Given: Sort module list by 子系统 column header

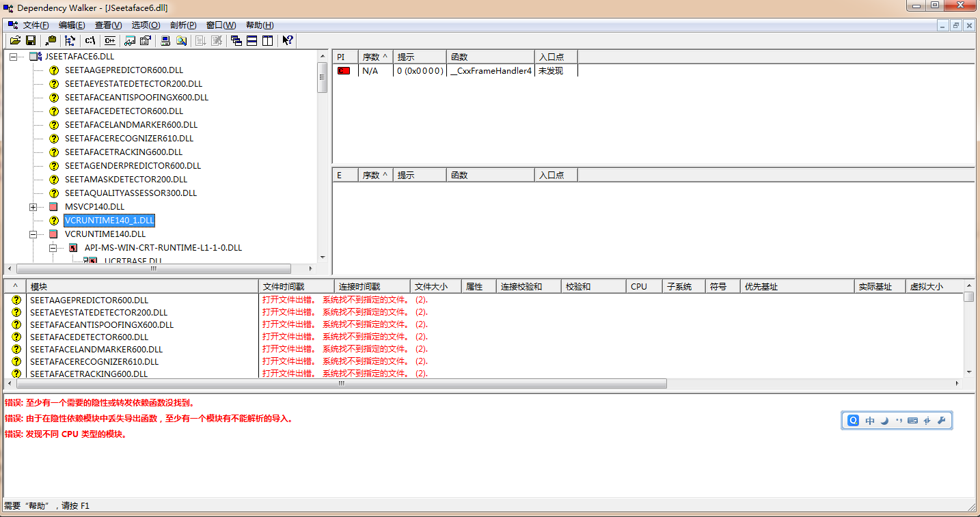Looking at the screenshot, I should [683, 286].
